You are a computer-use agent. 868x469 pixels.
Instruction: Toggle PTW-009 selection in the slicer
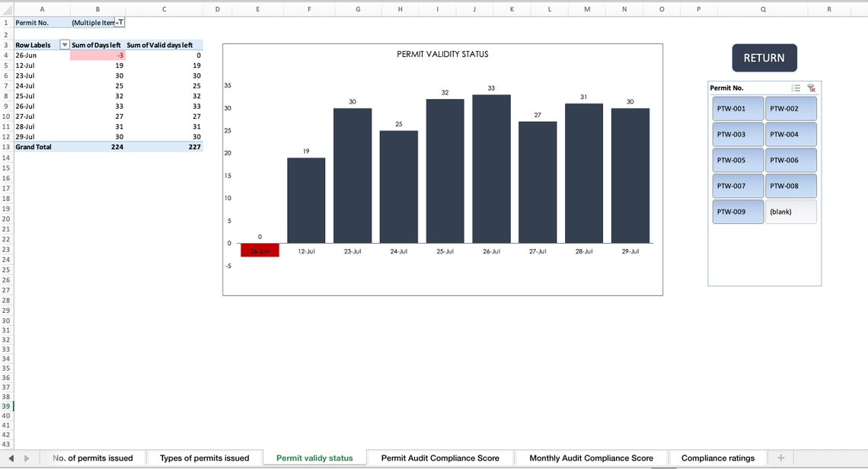(x=737, y=212)
